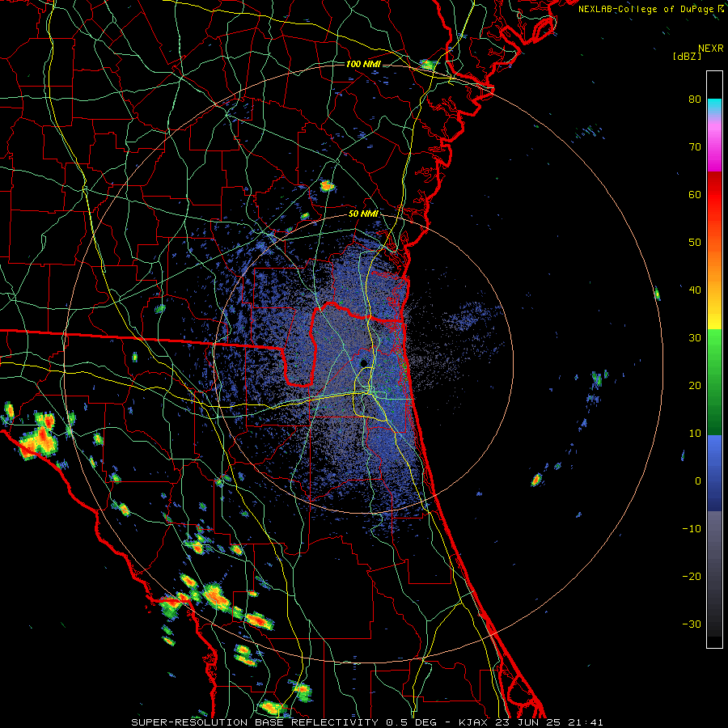Select the -30 value on the dBZ scale
This screenshot has height=728, width=728.
[692, 624]
